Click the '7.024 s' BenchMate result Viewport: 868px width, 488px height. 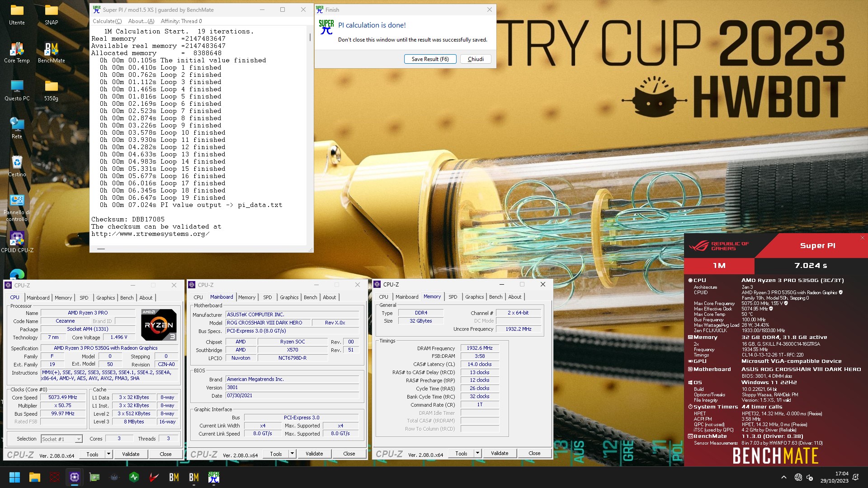[811, 266]
